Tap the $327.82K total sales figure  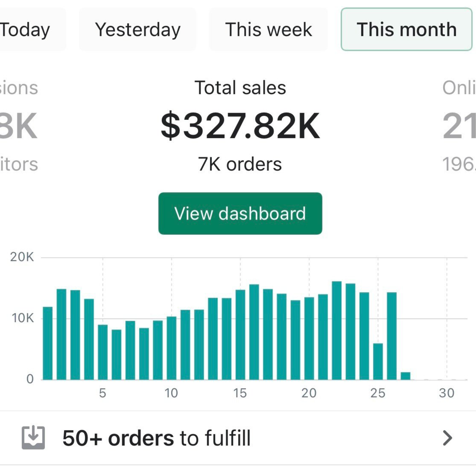[x=240, y=126]
